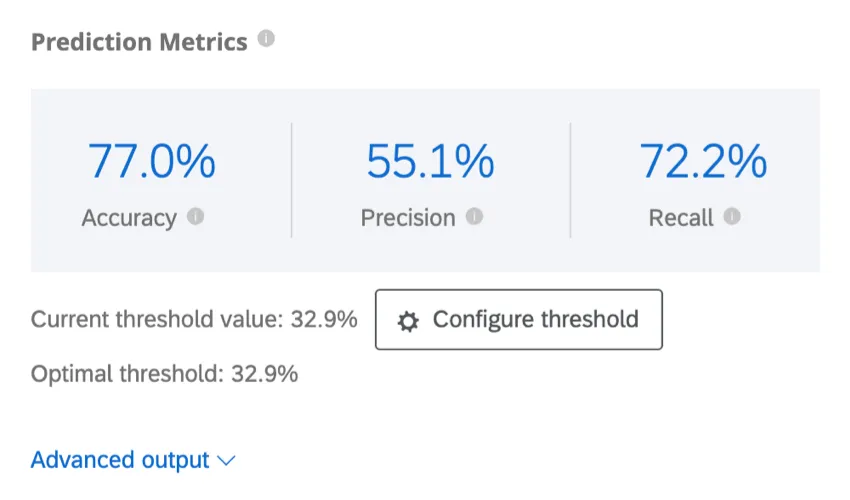850x500 pixels.
Task: Expand the chevron beside Advanced output
Action: [226, 461]
